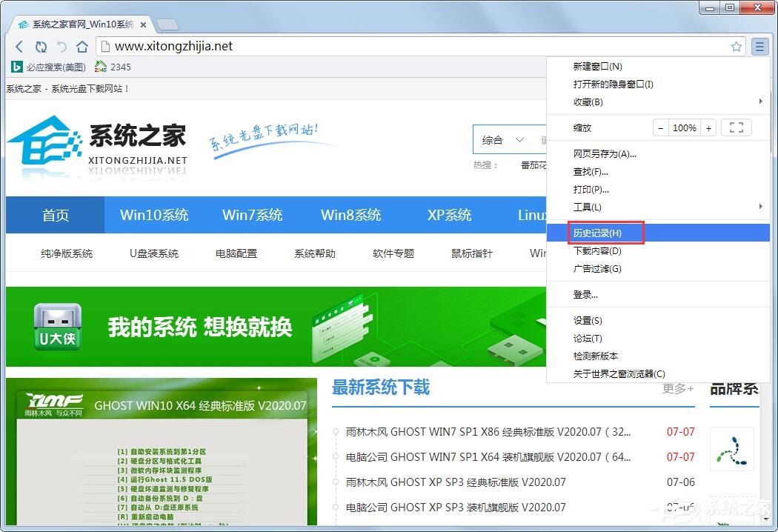This screenshot has width=778, height=532.
Task: Refresh the current page
Action: coord(41,46)
